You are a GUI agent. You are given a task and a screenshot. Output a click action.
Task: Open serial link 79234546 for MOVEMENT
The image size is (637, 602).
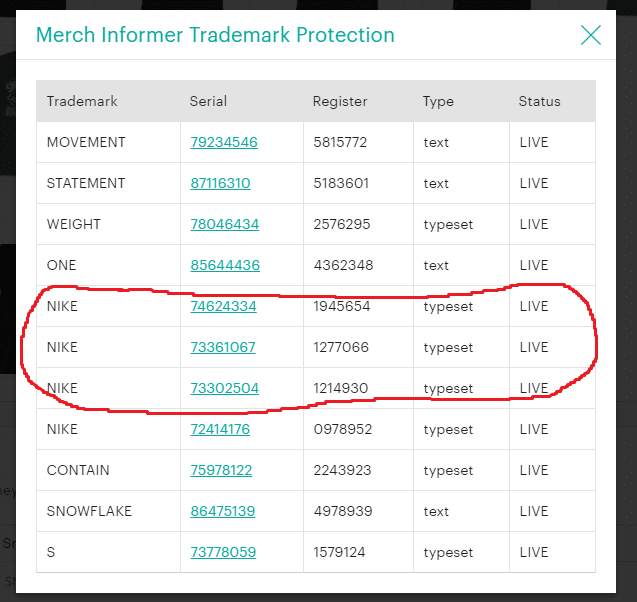coord(224,142)
